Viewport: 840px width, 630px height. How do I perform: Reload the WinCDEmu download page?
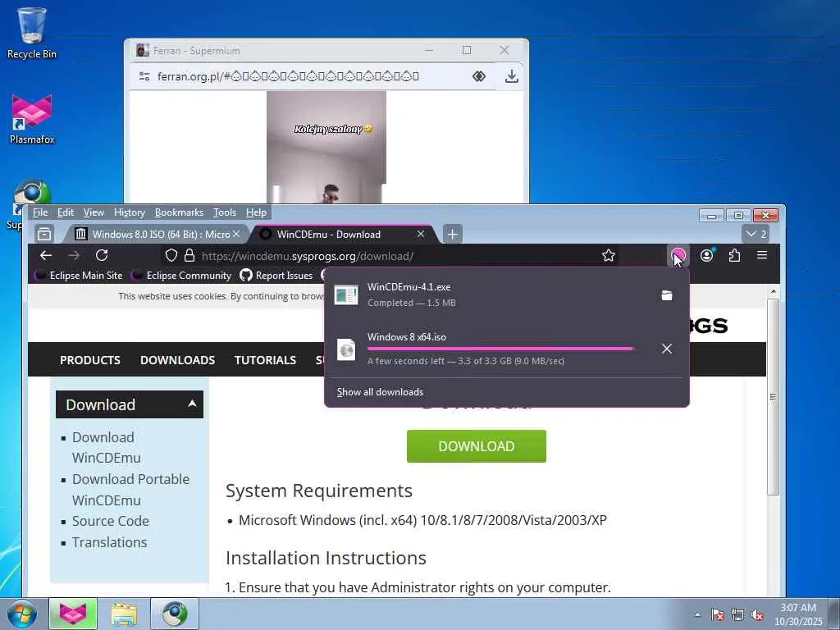(102, 256)
